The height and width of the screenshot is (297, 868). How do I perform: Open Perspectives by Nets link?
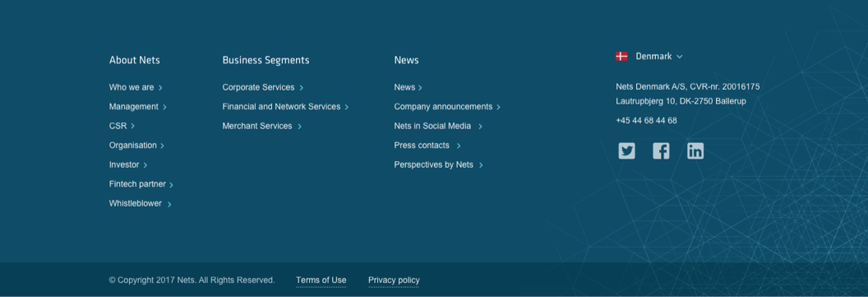click(x=434, y=165)
